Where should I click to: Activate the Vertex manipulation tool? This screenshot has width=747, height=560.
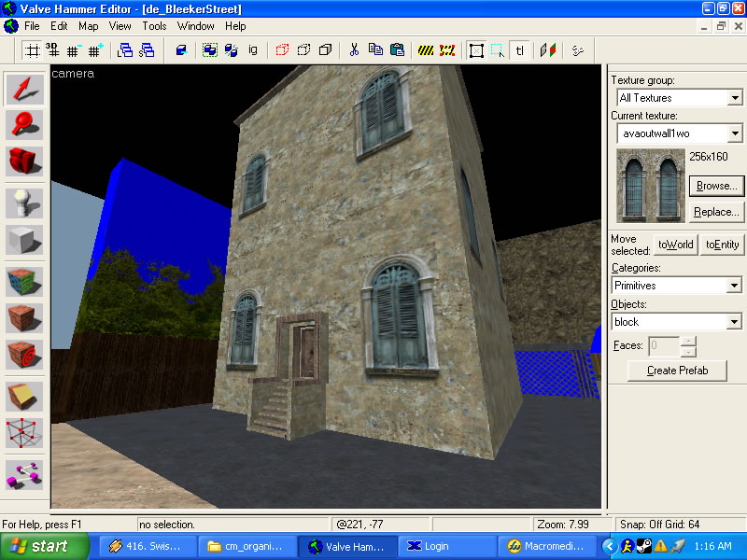(x=24, y=432)
